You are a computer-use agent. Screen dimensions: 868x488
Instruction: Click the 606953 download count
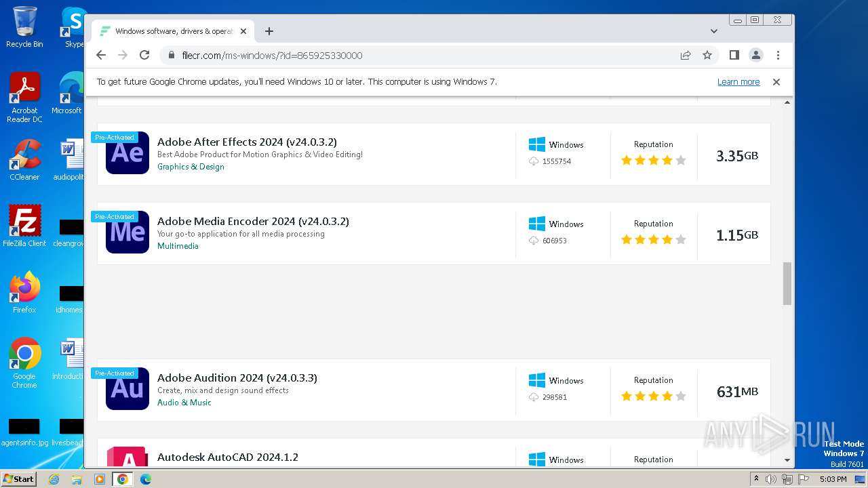pyautogui.click(x=555, y=241)
